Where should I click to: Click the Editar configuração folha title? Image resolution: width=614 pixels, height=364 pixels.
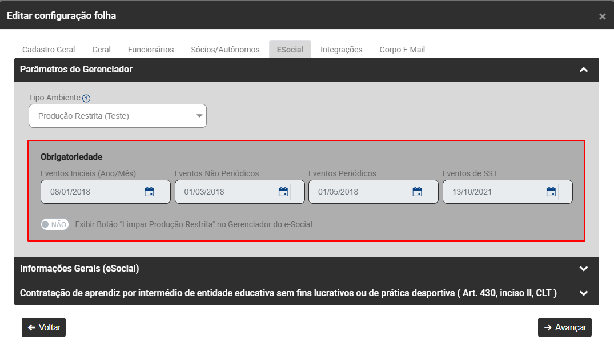pos(62,15)
